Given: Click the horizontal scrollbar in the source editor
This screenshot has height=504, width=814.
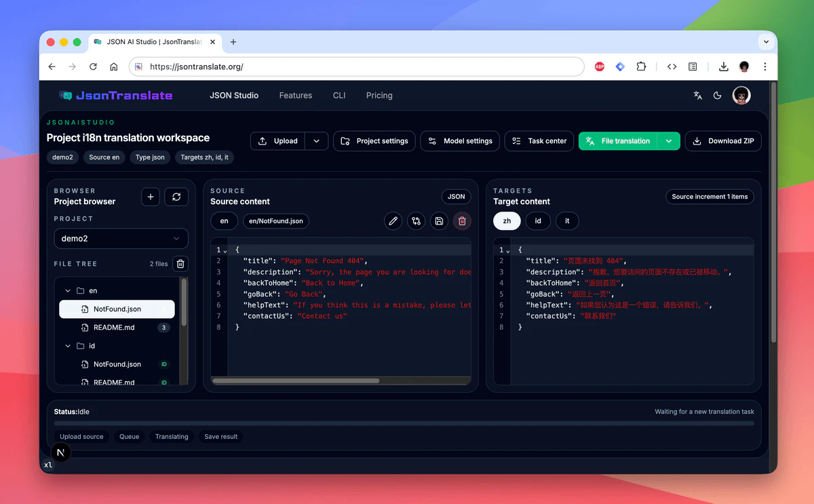Looking at the screenshot, I should (x=296, y=381).
